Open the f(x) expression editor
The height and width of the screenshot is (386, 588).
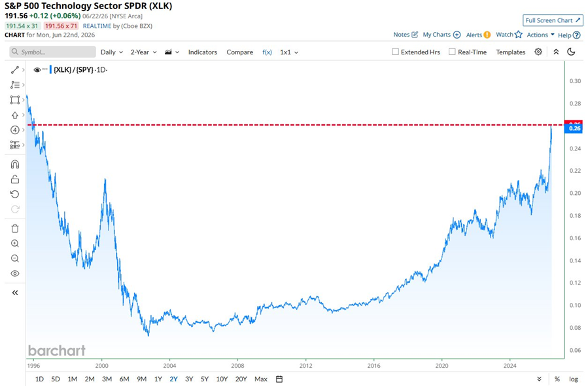point(267,52)
